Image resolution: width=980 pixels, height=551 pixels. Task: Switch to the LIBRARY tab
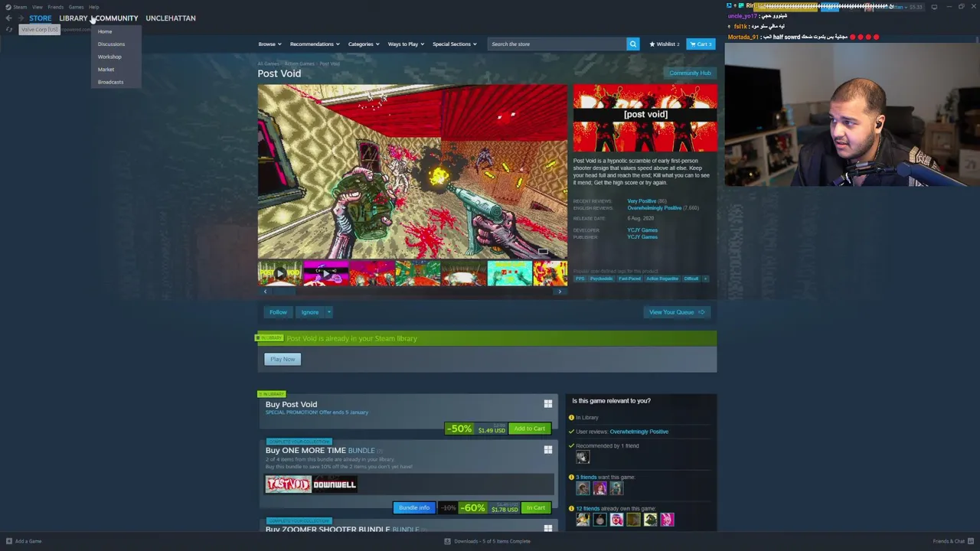(73, 18)
